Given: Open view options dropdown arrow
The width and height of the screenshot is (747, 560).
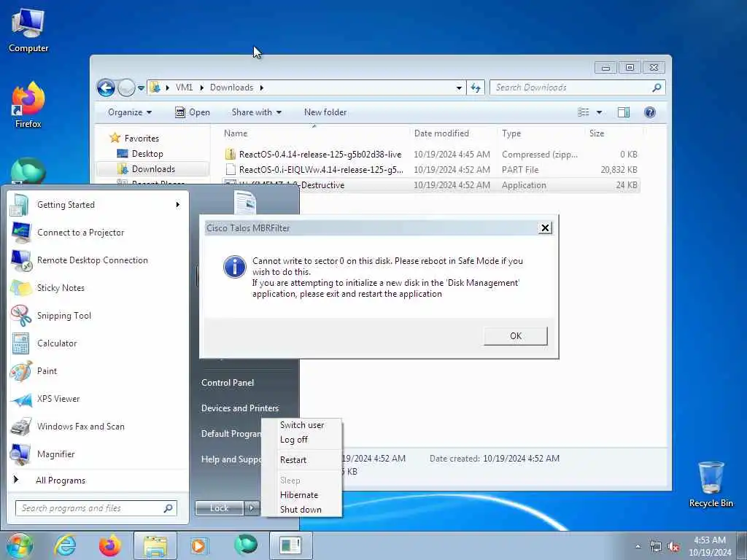Looking at the screenshot, I should (x=599, y=112).
